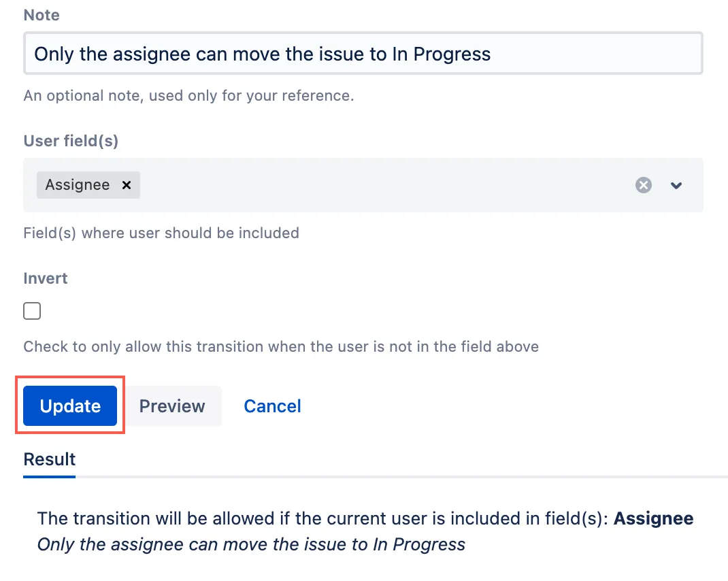Viewport: 728px width, 581px height.
Task: Click the italic note text in the result
Action: (x=251, y=544)
